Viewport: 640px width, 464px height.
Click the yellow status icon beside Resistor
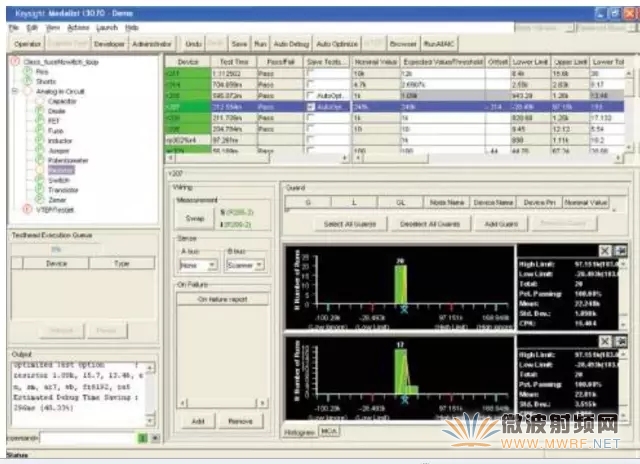tap(40, 170)
